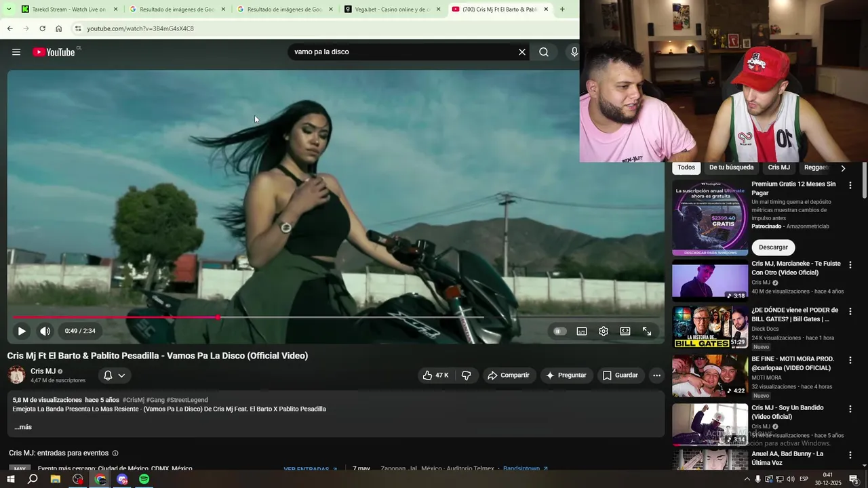Click the Preguntar button

566,375
